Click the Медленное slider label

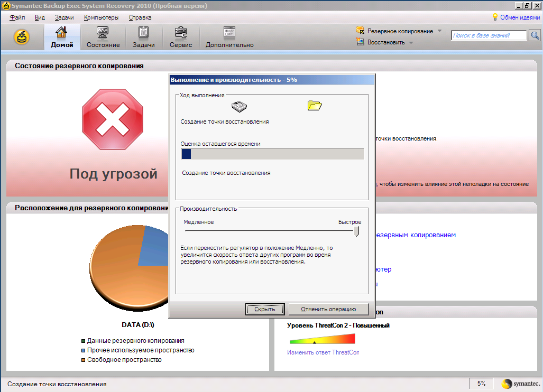(198, 222)
